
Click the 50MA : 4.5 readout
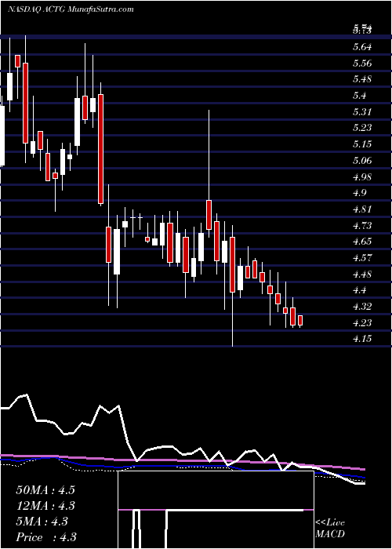[x=45, y=490]
